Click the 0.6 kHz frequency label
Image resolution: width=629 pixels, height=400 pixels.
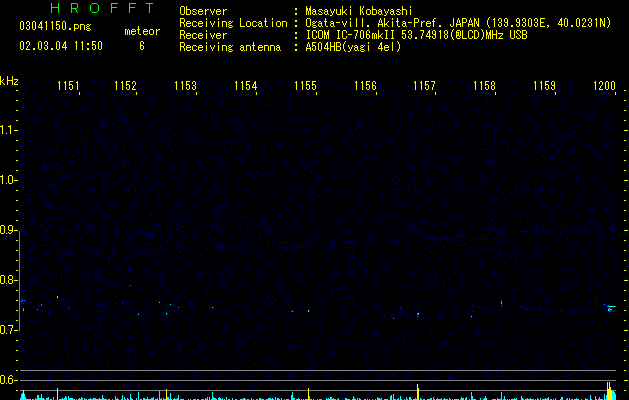click(x=8, y=380)
